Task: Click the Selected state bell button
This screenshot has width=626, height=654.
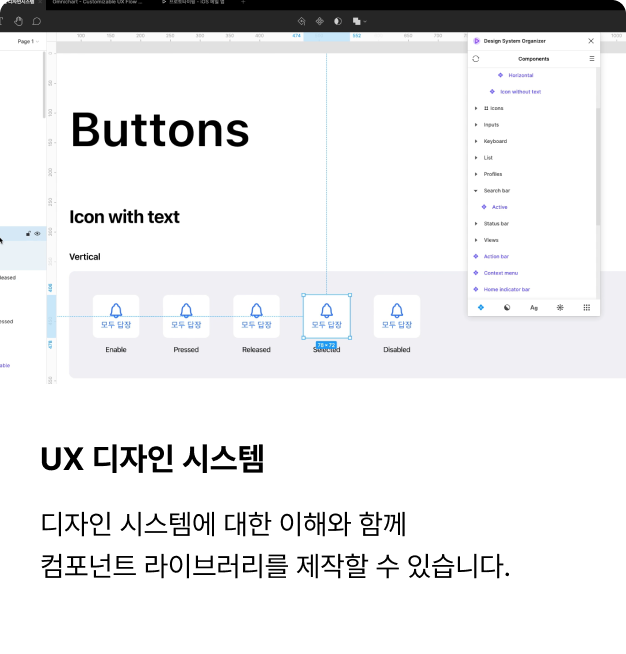Action: click(x=327, y=317)
